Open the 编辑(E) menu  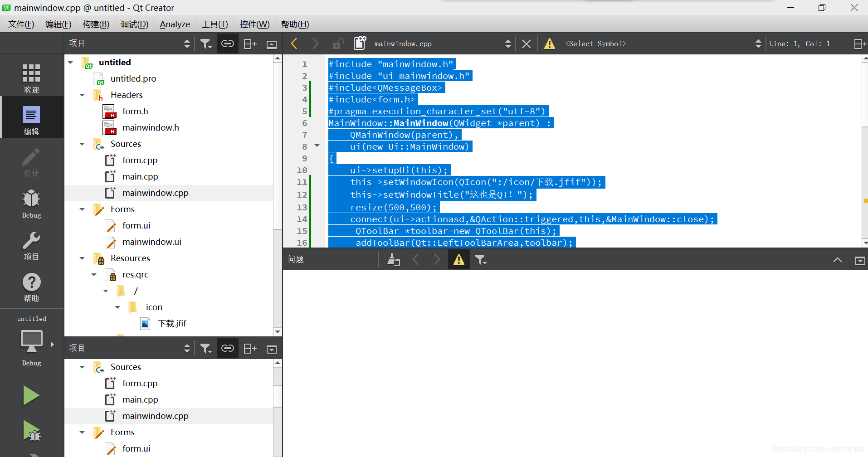[58, 24]
